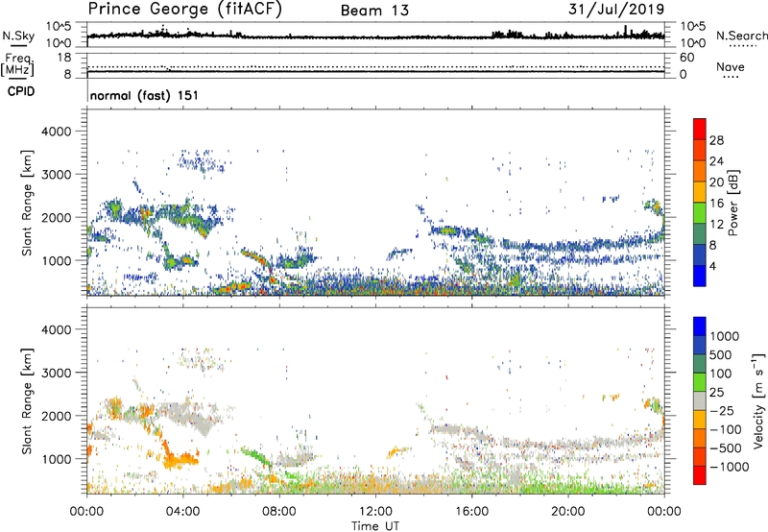Image resolution: width=768 pixels, height=532 pixels.
Task: Click the '100' tick on the Velocity colorbar
Action: (721, 374)
